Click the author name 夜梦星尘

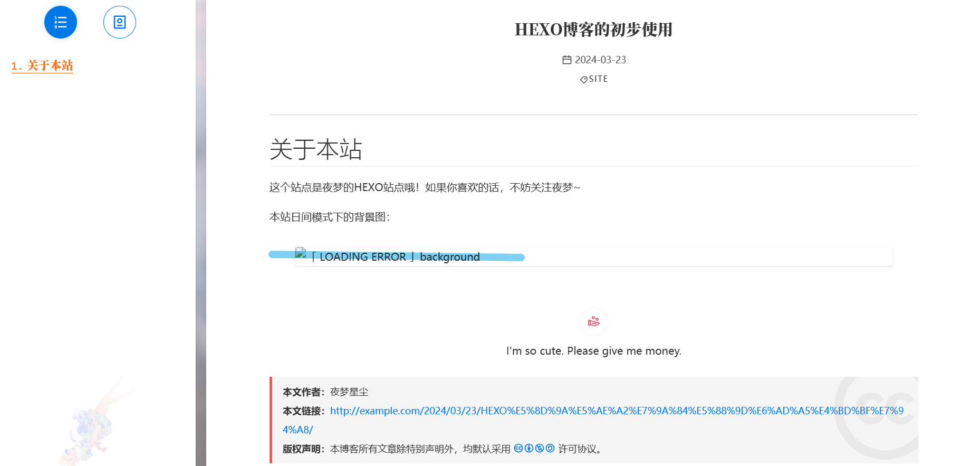tap(349, 392)
